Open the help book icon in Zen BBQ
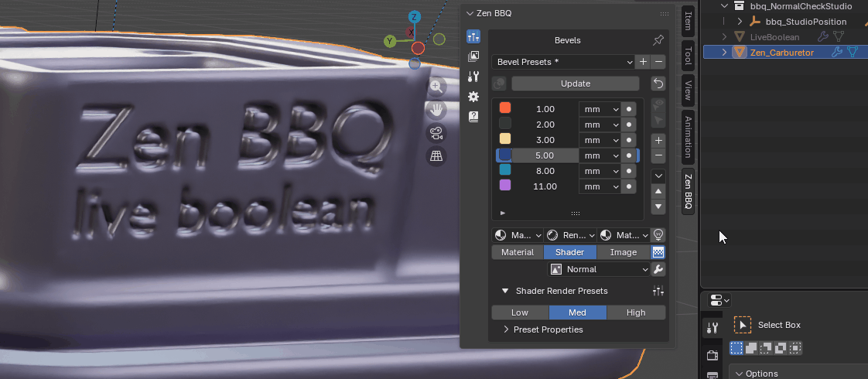Screen dimensions: 868x379 pyautogui.click(x=473, y=117)
